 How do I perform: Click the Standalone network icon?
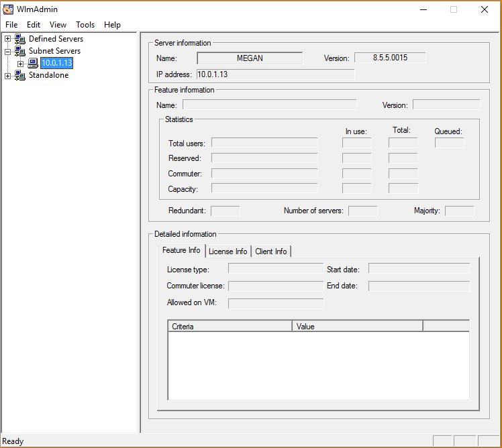20,76
